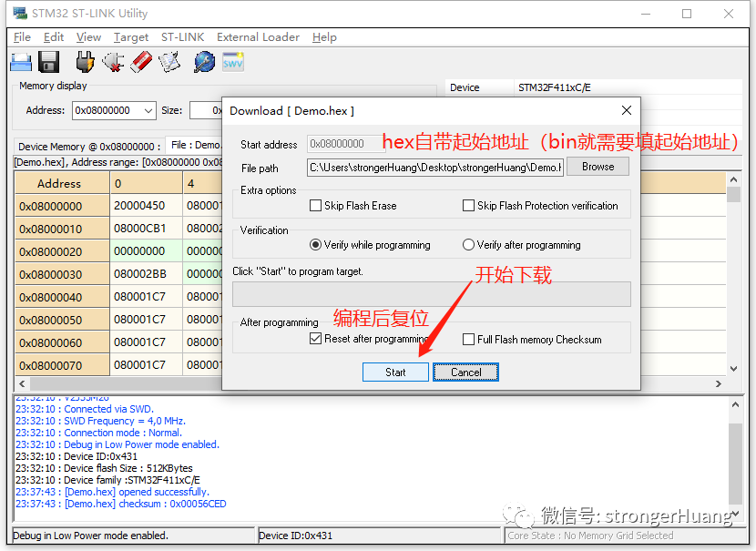Select Verify after programming radio button
The image size is (756, 551).
pos(468,245)
